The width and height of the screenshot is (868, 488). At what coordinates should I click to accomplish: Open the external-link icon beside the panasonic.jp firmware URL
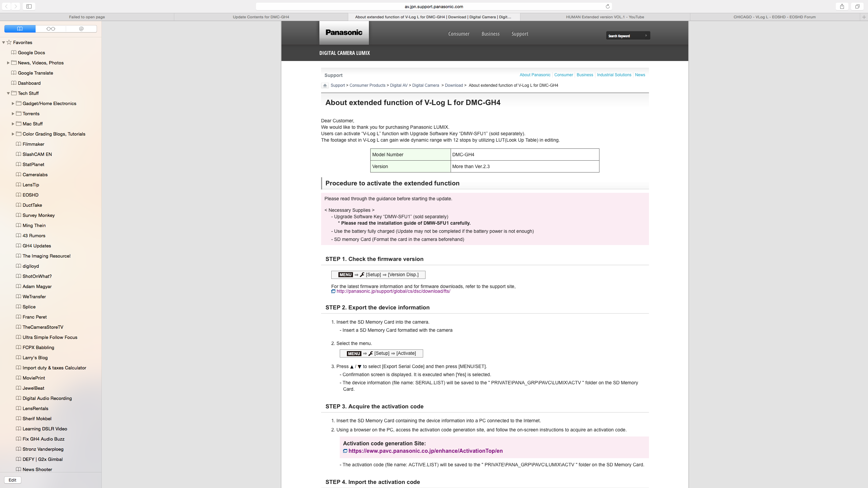pos(333,291)
